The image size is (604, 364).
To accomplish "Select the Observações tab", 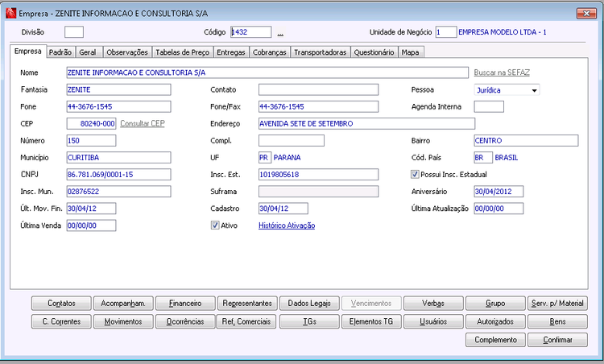I will [x=127, y=52].
